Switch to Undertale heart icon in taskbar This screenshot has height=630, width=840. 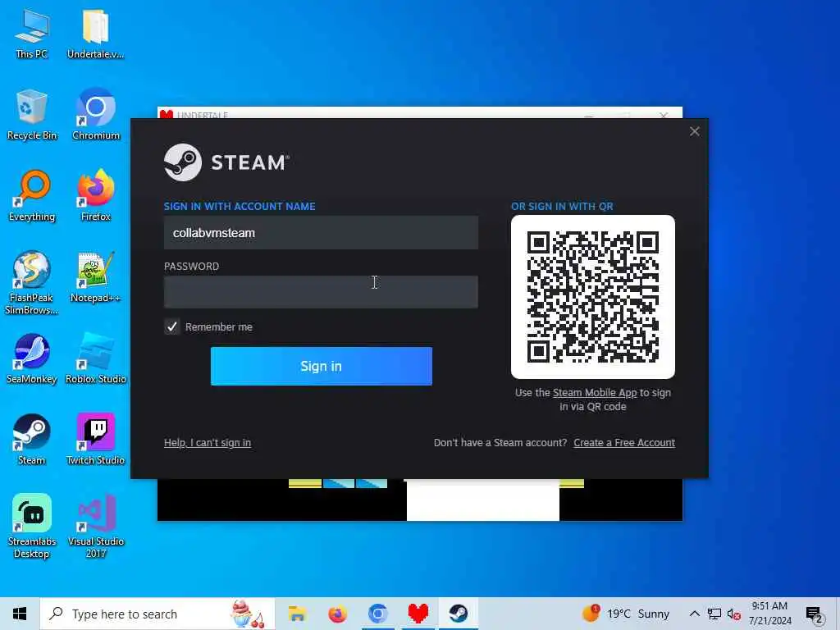pyautogui.click(x=418, y=614)
